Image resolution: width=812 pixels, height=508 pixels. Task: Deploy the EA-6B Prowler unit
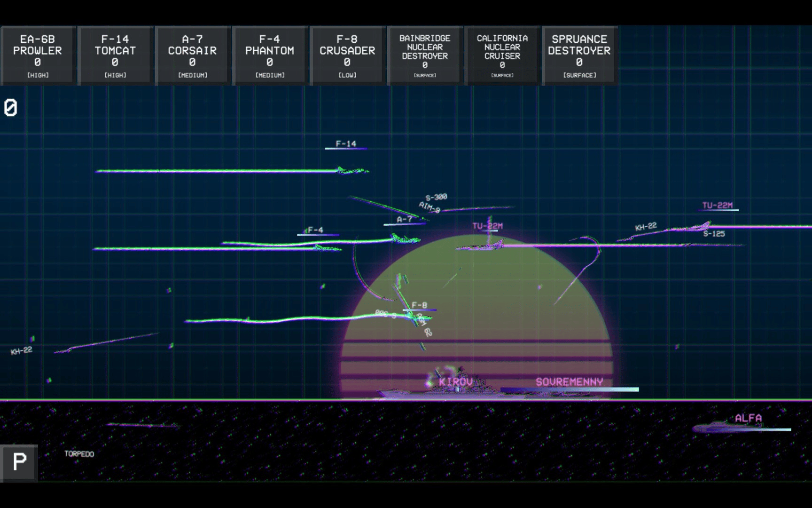38,56
